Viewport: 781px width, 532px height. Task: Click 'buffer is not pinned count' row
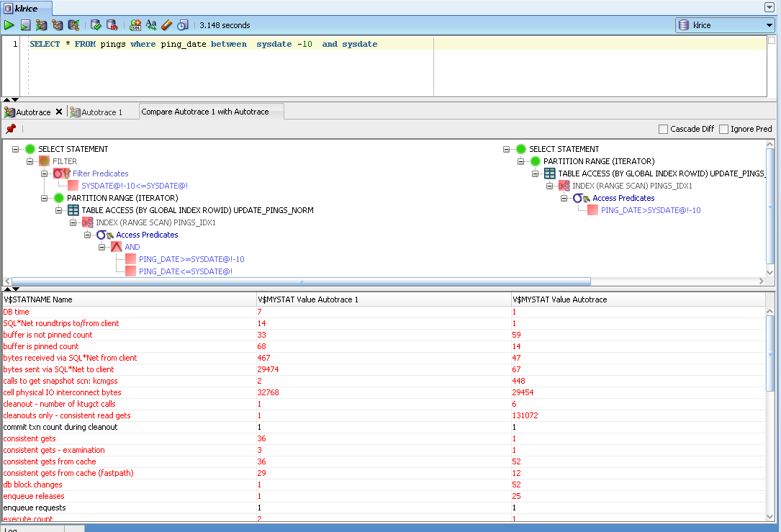tap(384, 335)
